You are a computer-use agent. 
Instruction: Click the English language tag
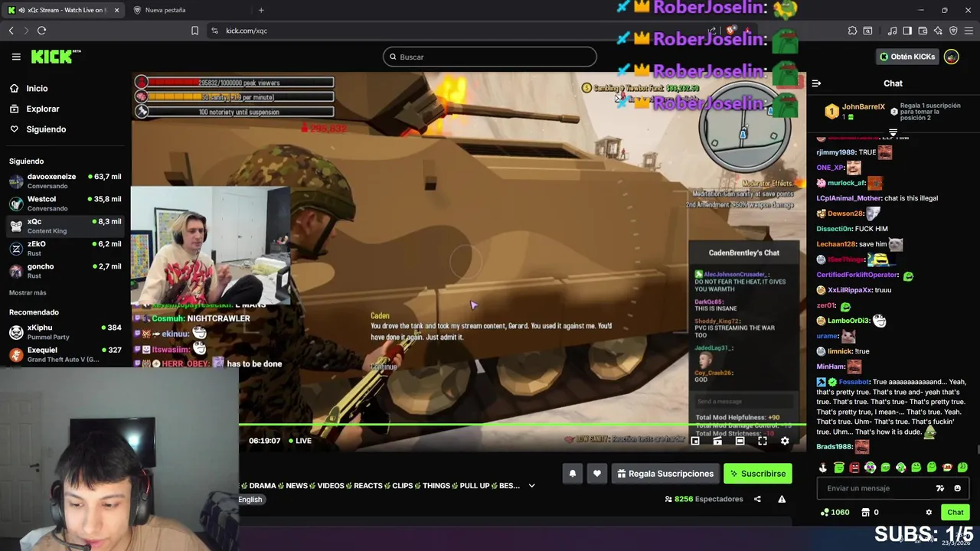tap(250, 500)
